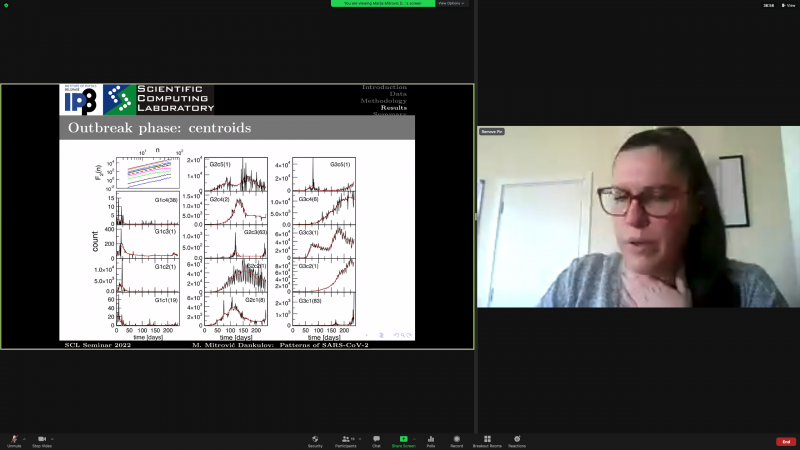Click the green Share Screen button
This screenshot has height=450, width=800.
point(403,441)
